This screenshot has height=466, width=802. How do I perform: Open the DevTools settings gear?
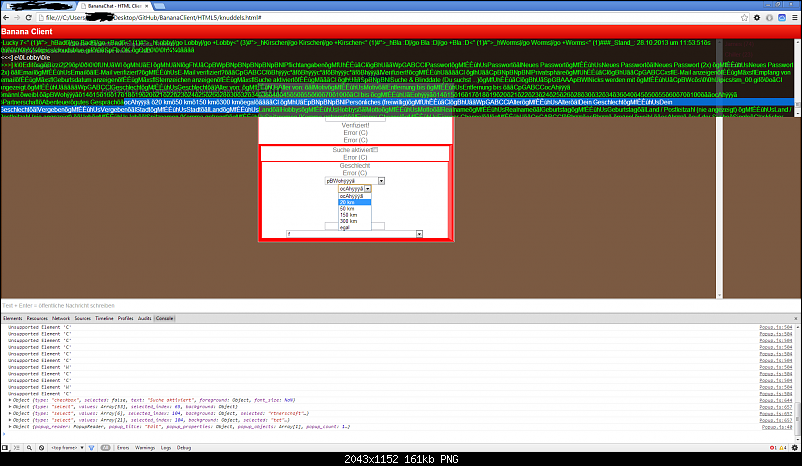click(794, 448)
